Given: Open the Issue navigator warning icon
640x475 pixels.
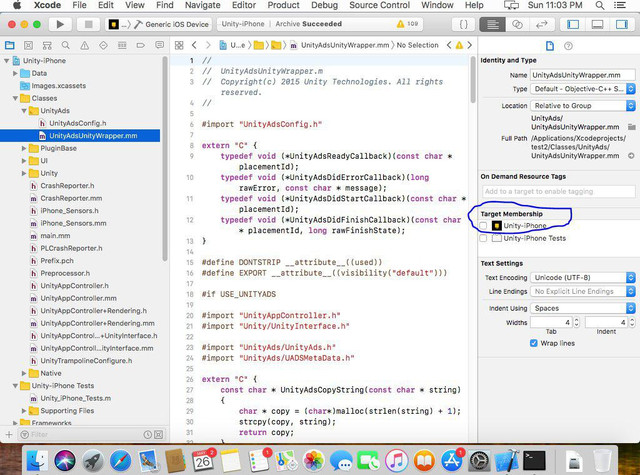Looking at the screenshot, I should click(x=84, y=45).
